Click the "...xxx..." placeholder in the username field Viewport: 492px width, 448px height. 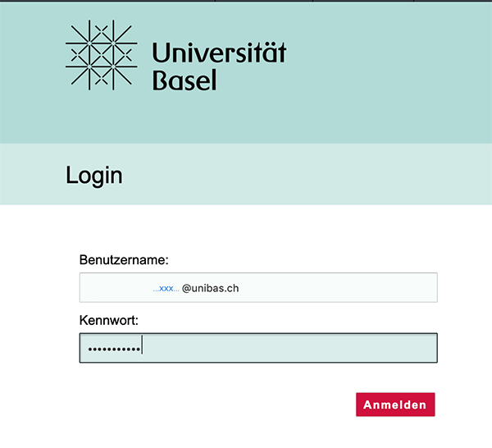[x=165, y=289]
